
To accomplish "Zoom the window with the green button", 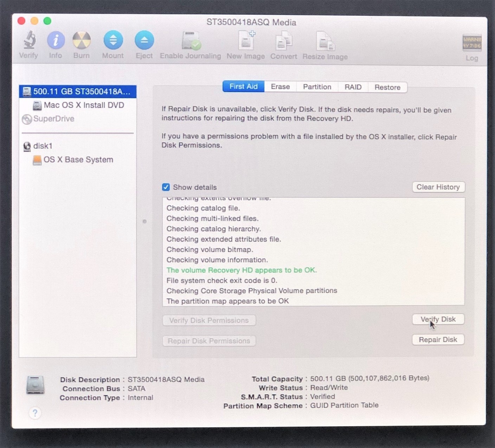I will coord(47,21).
